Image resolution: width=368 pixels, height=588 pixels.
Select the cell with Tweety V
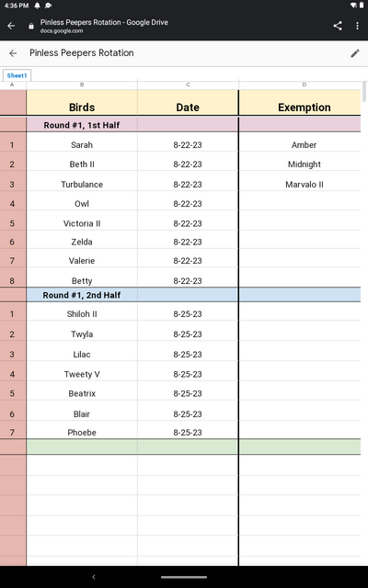[82, 374]
